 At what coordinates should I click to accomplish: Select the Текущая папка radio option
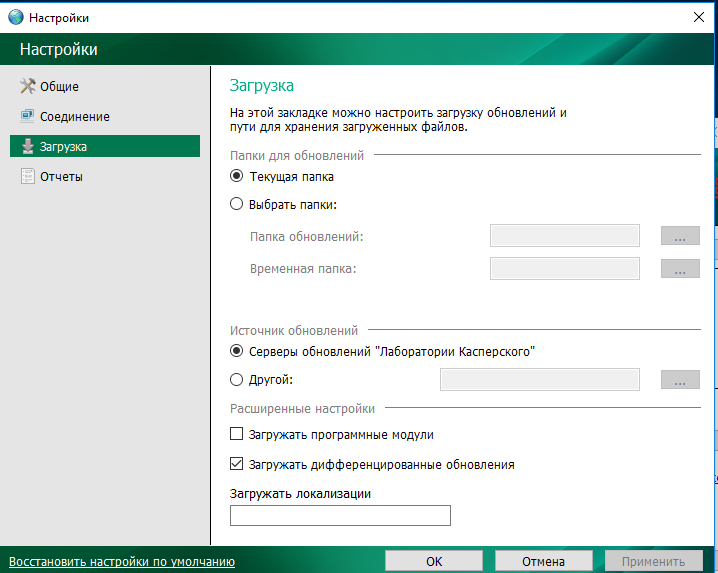click(236, 176)
